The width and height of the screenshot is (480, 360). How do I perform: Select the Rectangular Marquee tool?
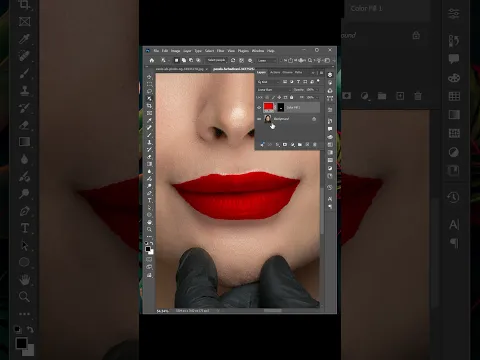click(x=149, y=84)
